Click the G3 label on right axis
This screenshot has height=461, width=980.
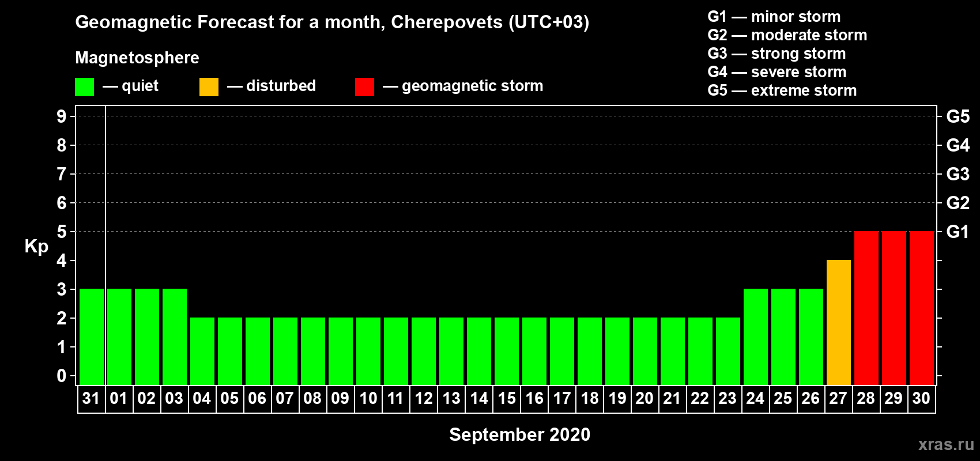(958, 174)
